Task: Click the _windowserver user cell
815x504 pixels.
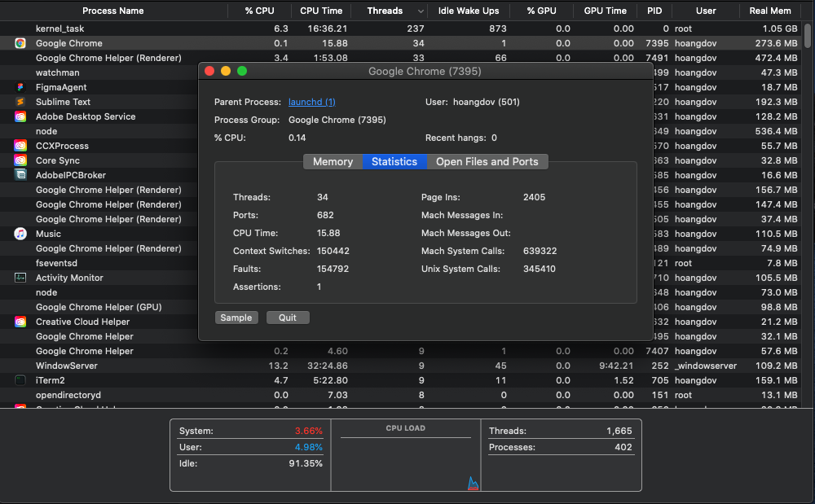Action: 706,366
